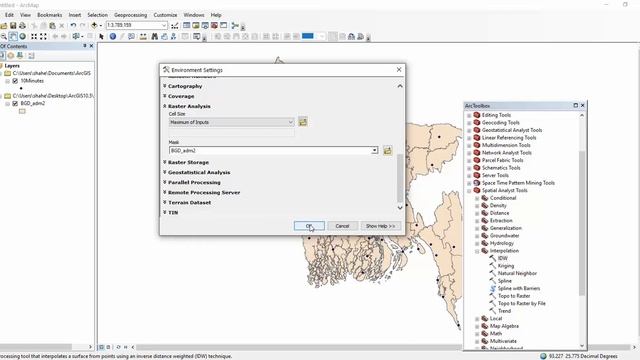Open the Catalog window icon
640x360 pixels.
pos(196,25)
